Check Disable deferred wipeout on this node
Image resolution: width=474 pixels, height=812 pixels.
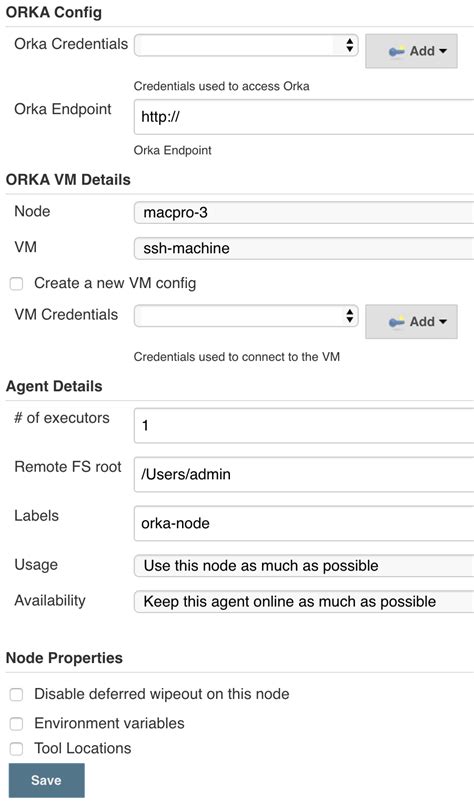pos(17,694)
